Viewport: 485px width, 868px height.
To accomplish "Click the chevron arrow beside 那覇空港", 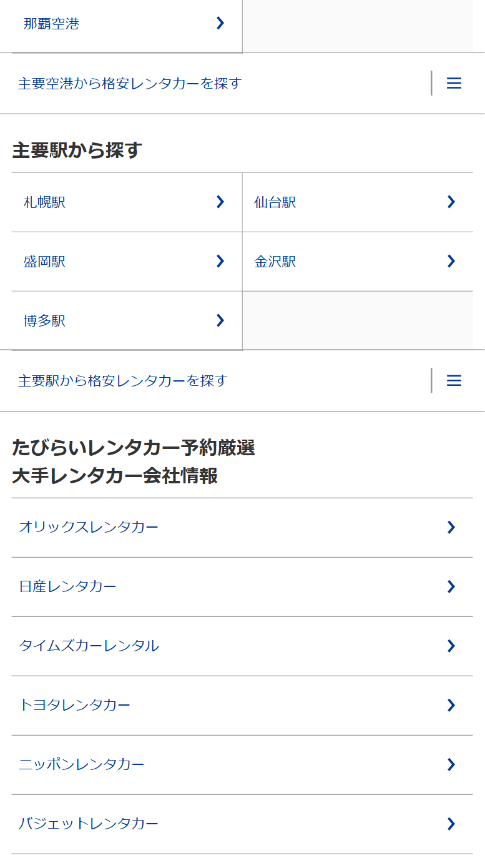I will tap(220, 24).
